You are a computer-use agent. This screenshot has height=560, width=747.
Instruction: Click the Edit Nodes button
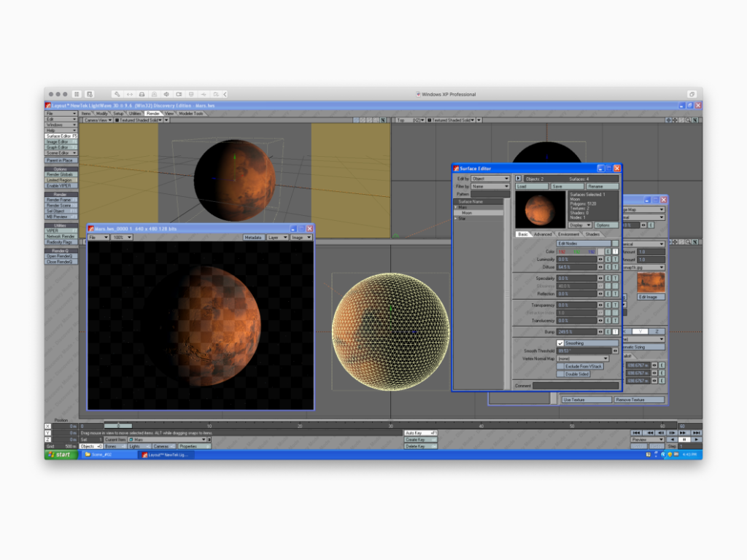(584, 244)
